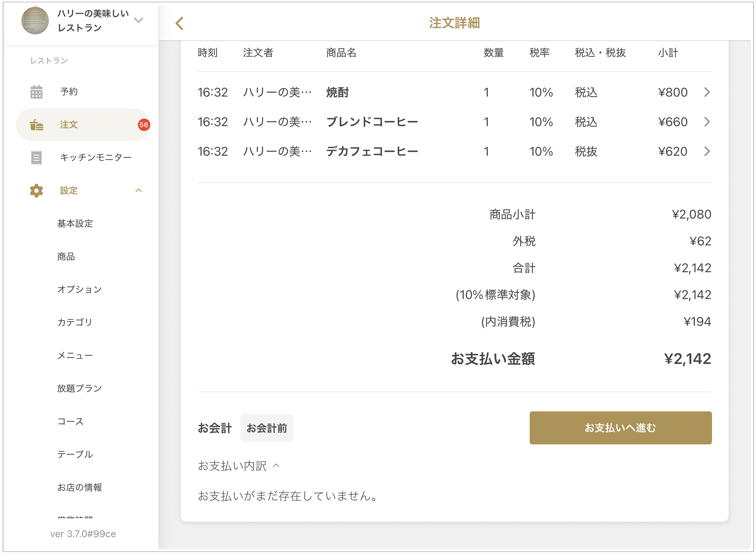Click the お会計前 status badge
This screenshot has width=756, height=554.
coord(267,428)
